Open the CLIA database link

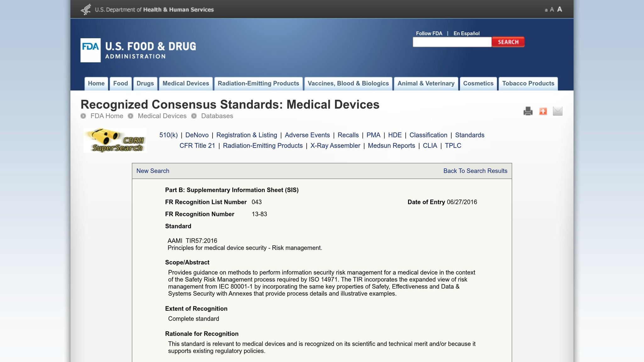[430, 146]
